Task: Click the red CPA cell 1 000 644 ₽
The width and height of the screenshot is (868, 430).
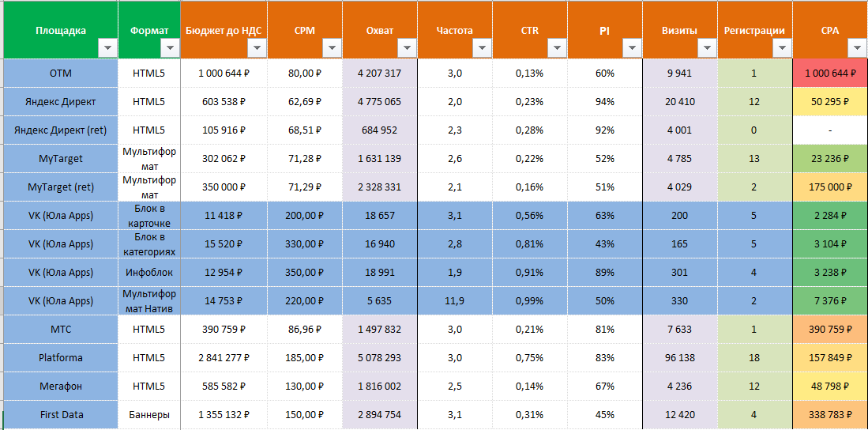Action: [x=830, y=74]
